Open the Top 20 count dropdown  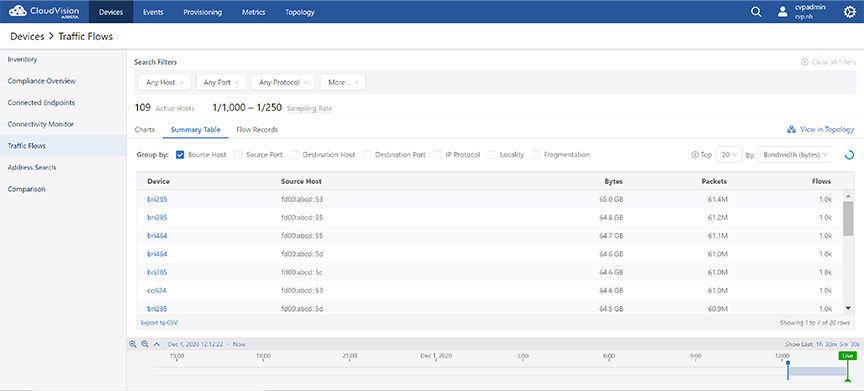pos(729,155)
